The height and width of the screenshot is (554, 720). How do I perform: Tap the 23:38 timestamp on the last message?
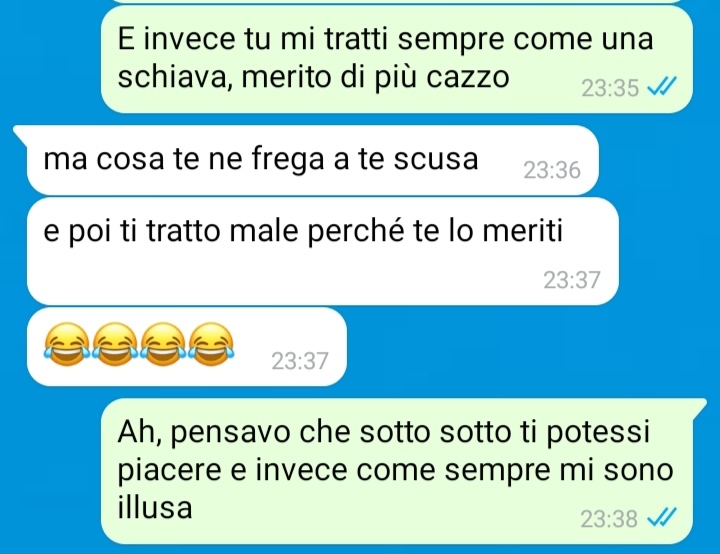tap(609, 519)
